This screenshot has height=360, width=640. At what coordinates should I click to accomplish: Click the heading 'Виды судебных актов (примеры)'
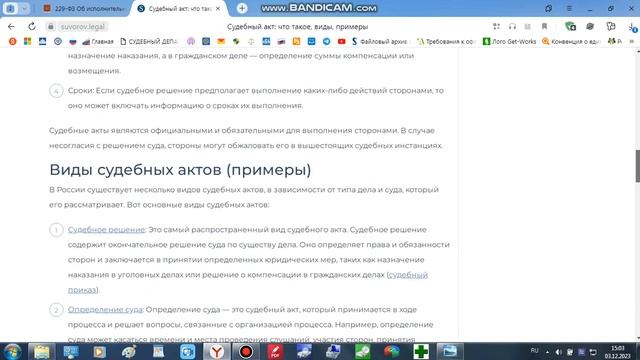coord(180,169)
